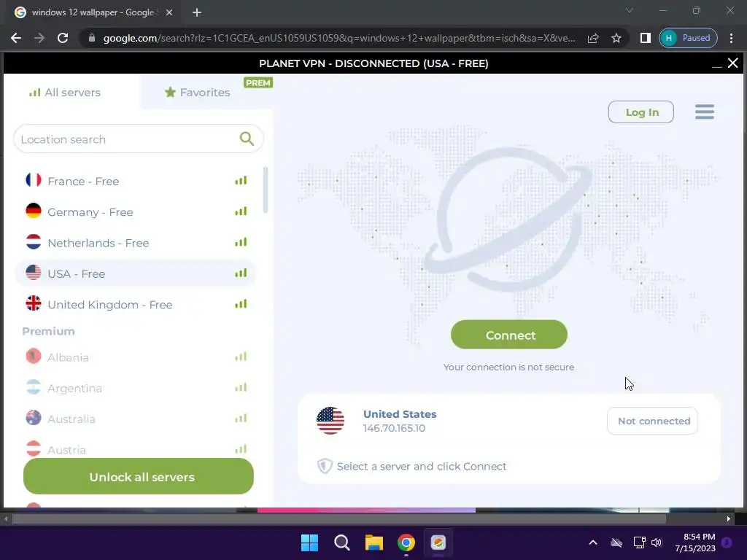
Task: Click the Australia flag icon
Action: click(x=34, y=418)
